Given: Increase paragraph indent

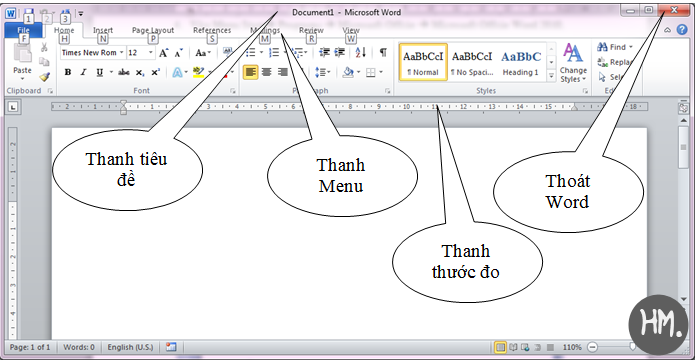Looking at the screenshot, I should pos(340,53).
